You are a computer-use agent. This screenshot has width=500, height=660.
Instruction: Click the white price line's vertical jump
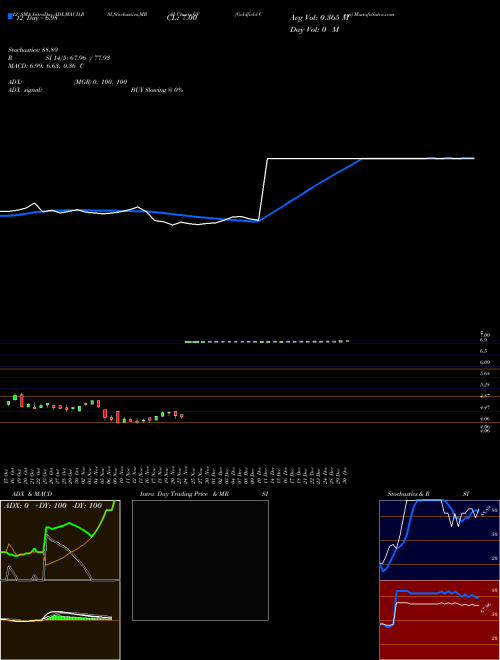(263, 189)
